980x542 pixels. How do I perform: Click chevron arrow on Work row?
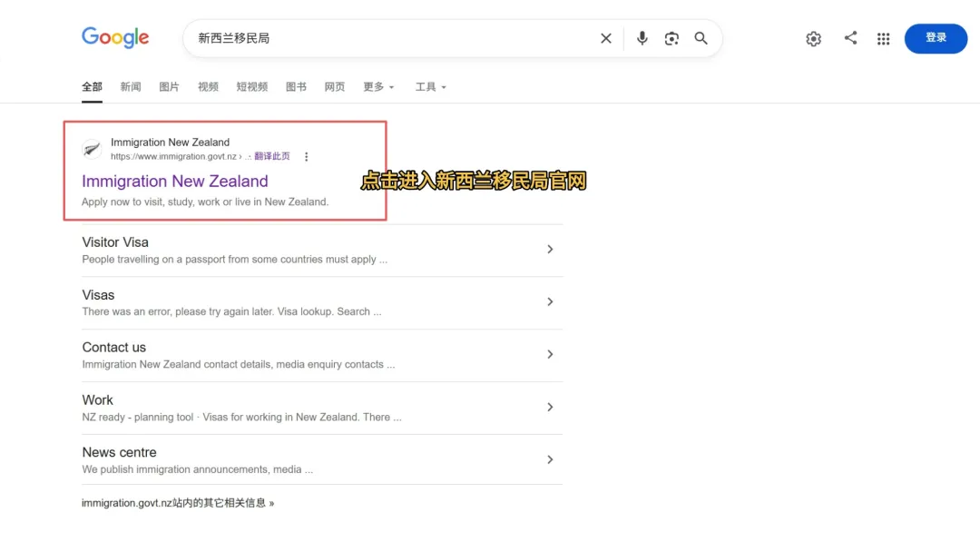click(x=550, y=407)
